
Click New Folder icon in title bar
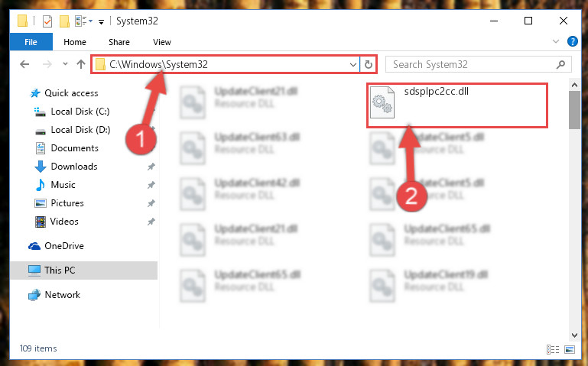(64, 21)
